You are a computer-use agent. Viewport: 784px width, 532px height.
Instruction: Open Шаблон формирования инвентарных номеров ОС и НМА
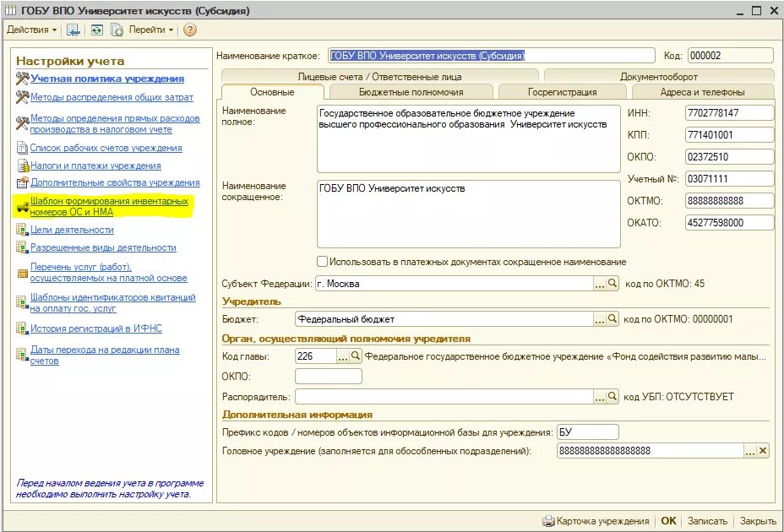point(109,207)
